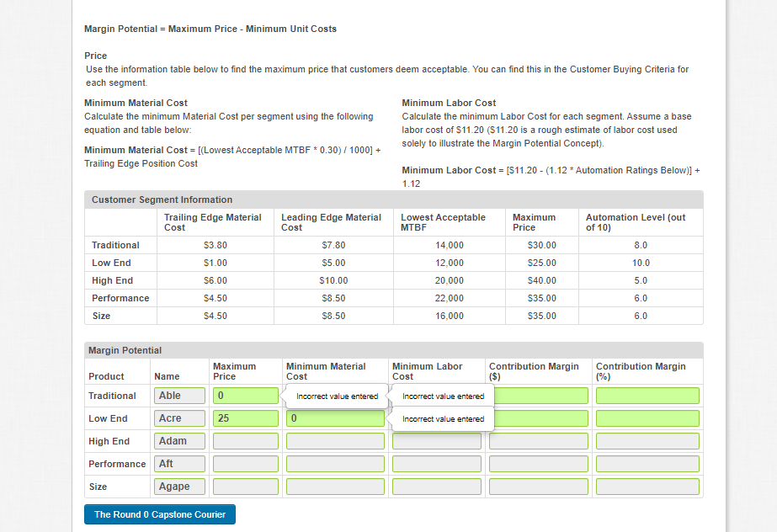Select the Minimum Material Cost field for Acre
This screenshot has width=777, height=532.
(334, 418)
